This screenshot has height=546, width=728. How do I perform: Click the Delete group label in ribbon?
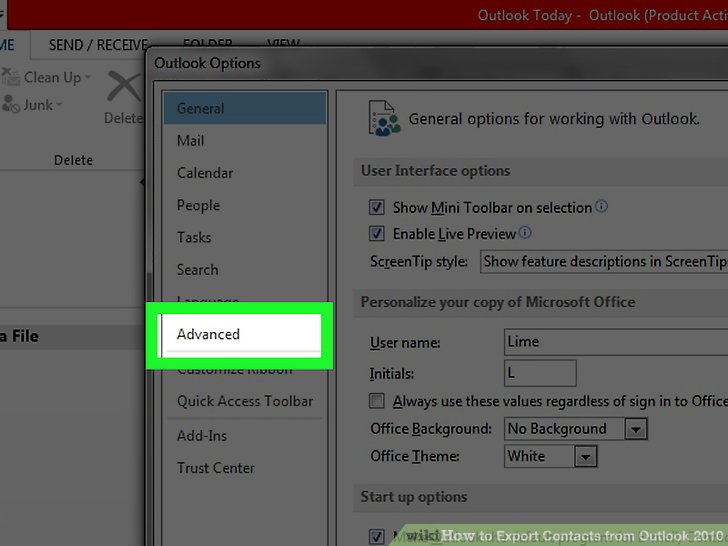[73, 160]
